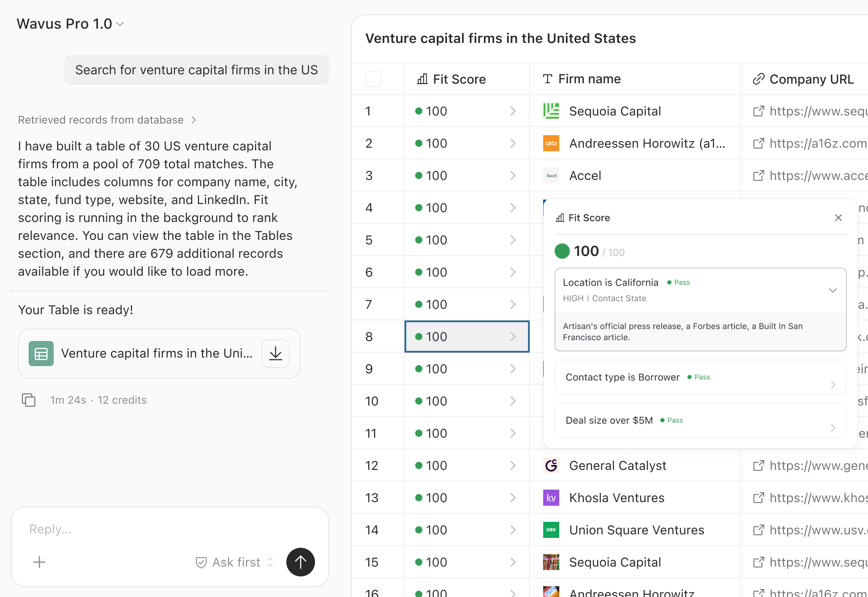Image resolution: width=868 pixels, height=597 pixels.
Task: Click the Firm name column header
Action: (x=635, y=79)
